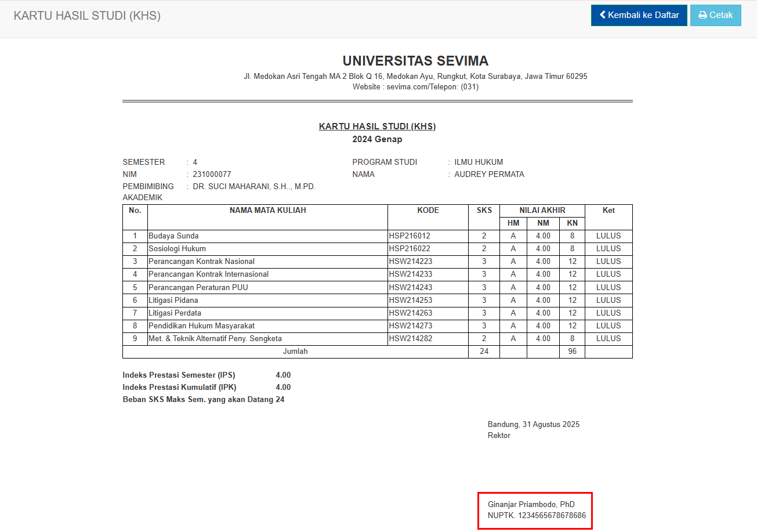The height and width of the screenshot is (532, 757).
Task: Click the Indeks Prestasi Semester (IPS) label
Action: point(179,375)
